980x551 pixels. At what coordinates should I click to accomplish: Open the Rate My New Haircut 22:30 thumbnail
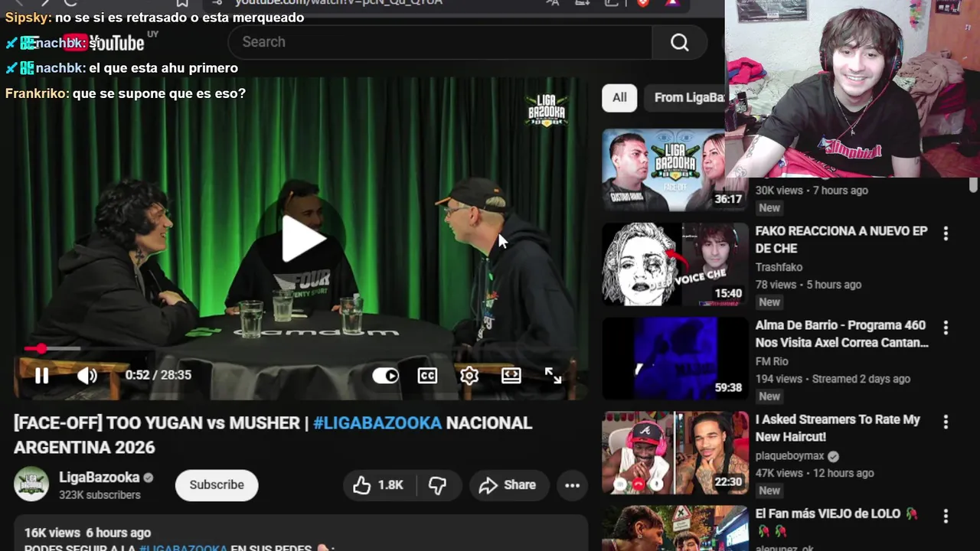coord(675,452)
